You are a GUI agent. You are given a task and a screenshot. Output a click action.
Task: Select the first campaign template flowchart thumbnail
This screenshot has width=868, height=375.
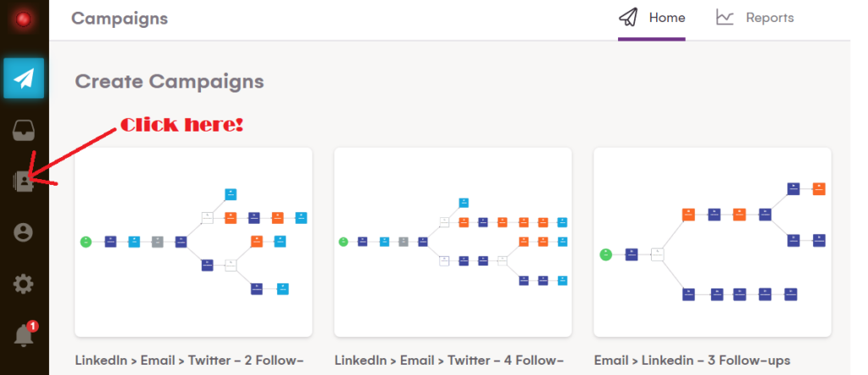coord(193,242)
